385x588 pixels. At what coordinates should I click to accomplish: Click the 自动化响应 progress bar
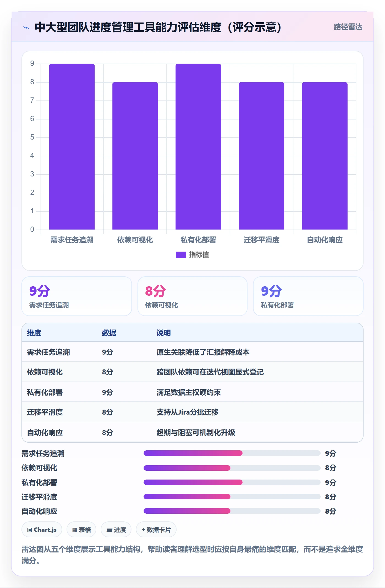(x=232, y=511)
